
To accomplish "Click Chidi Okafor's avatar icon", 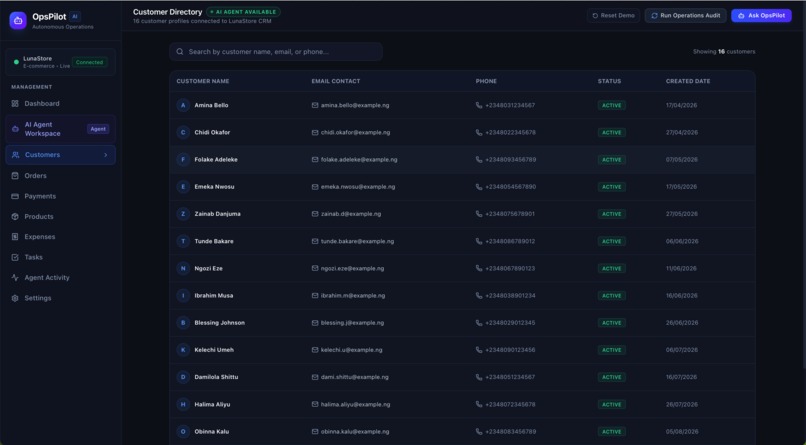I will [x=183, y=133].
